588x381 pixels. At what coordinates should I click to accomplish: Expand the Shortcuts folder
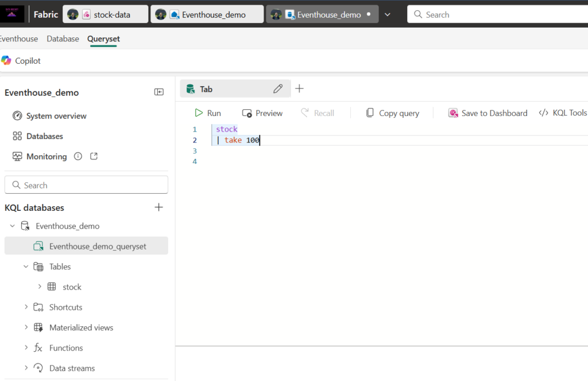(x=26, y=307)
